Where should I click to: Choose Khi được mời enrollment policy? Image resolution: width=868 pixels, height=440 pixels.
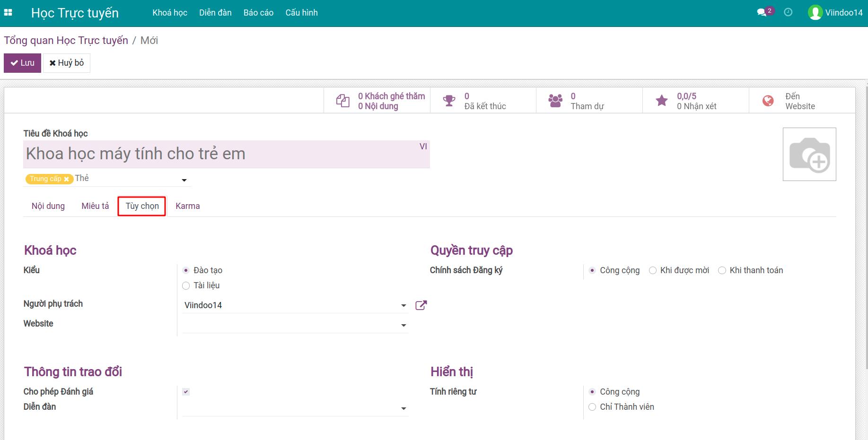tap(653, 270)
